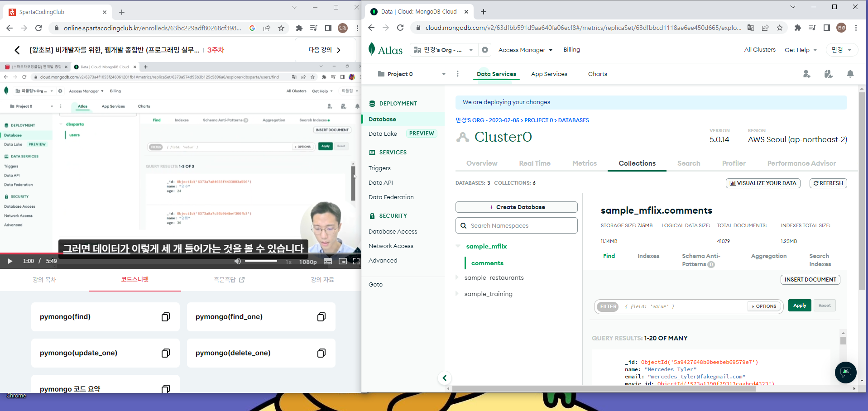Mute the lecture video audio

tap(238, 261)
